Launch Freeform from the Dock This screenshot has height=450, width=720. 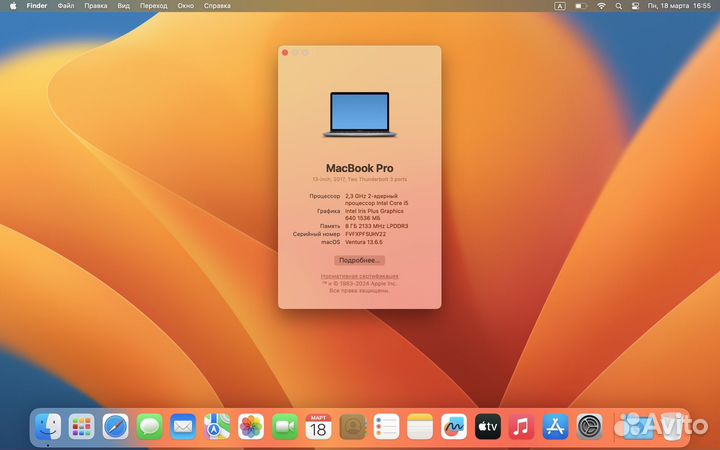click(x=454, y=427)
